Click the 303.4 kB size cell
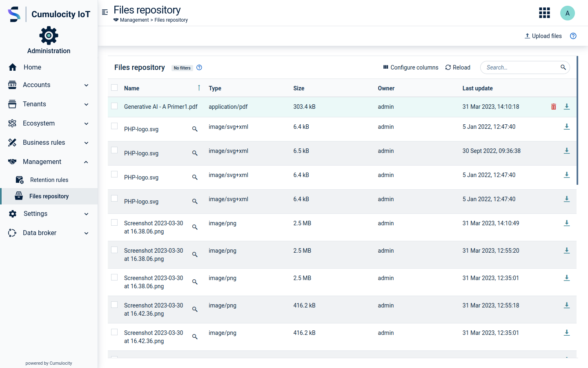Viewport: 588px width, 368px height. click(x=304, y=107)
